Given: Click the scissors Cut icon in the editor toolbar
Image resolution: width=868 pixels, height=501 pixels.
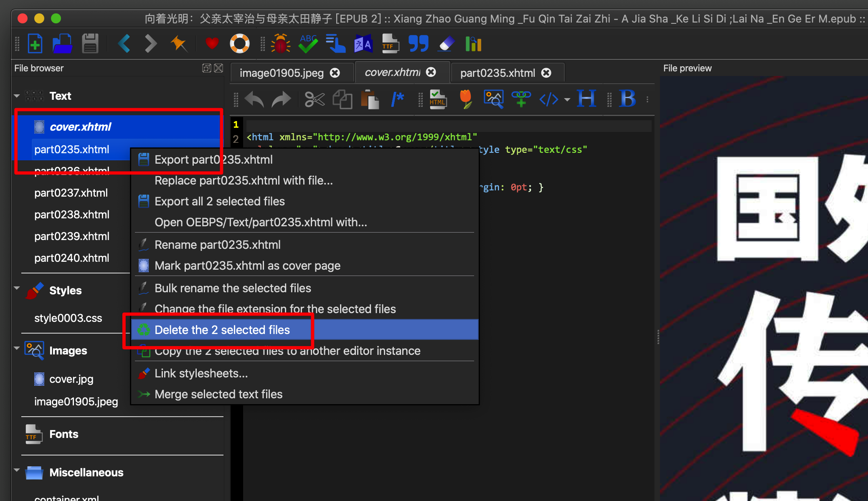Looking at the screenshot, I should (314, 99).
